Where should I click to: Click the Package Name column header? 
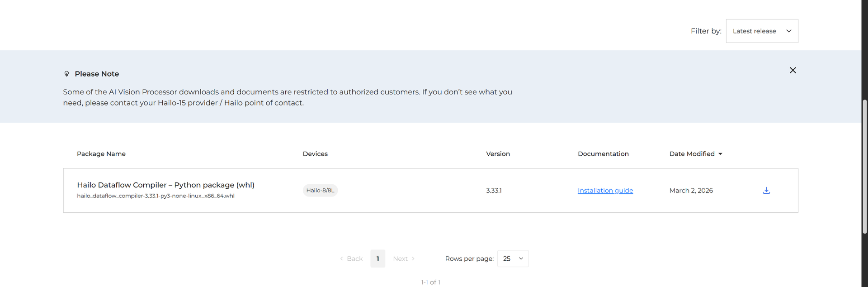101,154
